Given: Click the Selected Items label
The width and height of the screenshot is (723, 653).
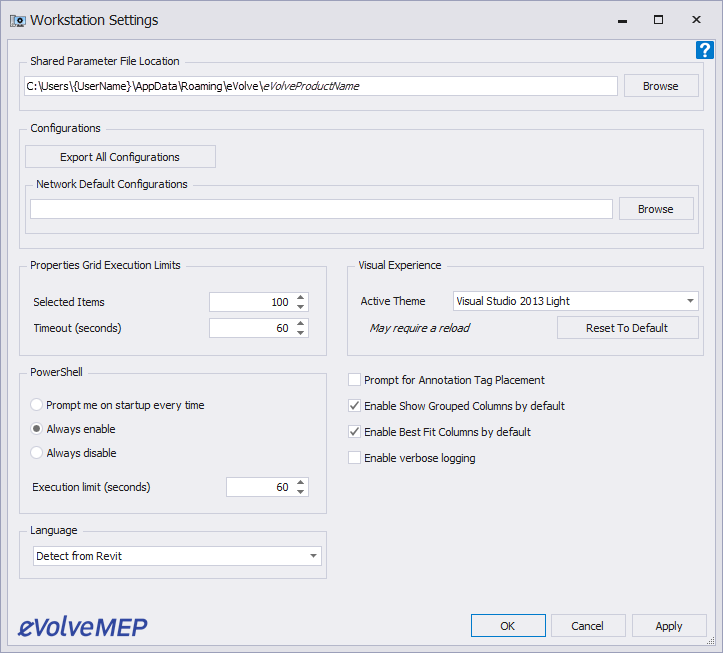Looking at the screenshot, I should [x=69, y=302].
